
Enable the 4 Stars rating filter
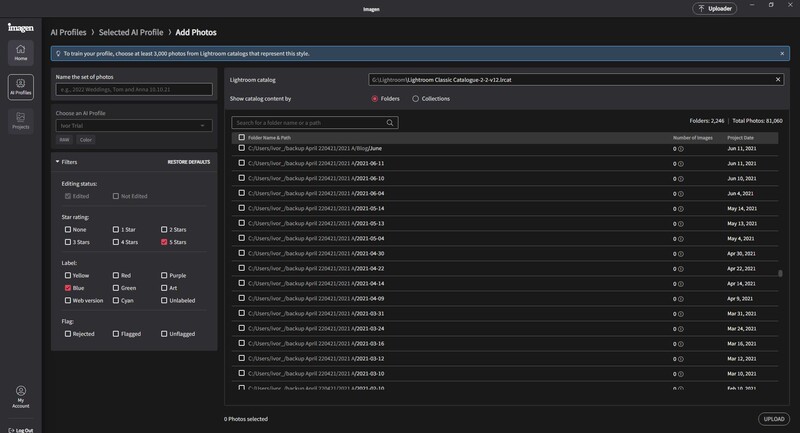click(x=116, y=242)
